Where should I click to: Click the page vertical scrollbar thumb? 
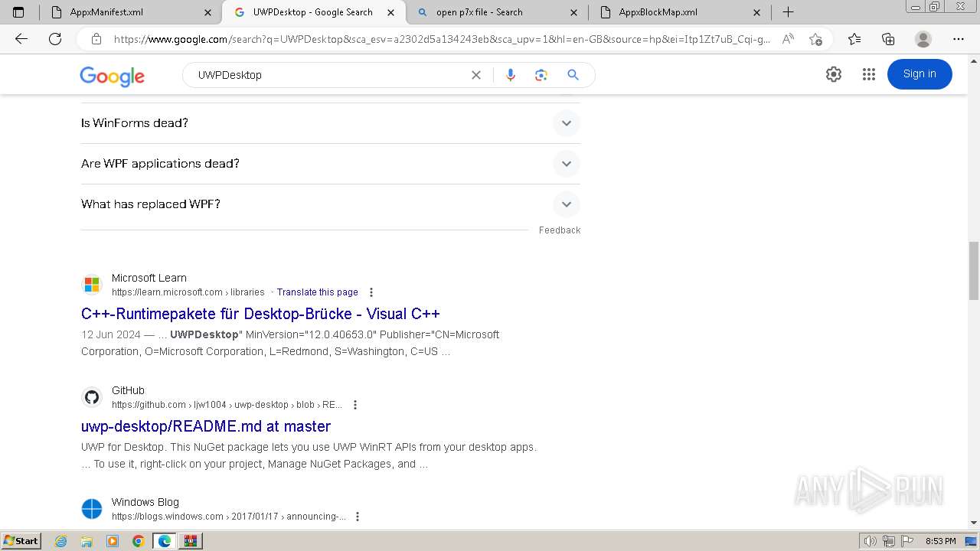pos(974,270)
